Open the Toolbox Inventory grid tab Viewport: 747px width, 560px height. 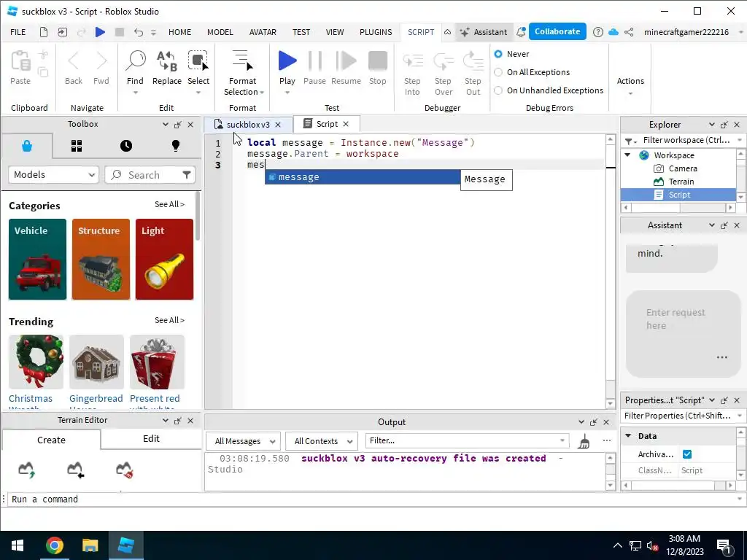click(77, 146)
